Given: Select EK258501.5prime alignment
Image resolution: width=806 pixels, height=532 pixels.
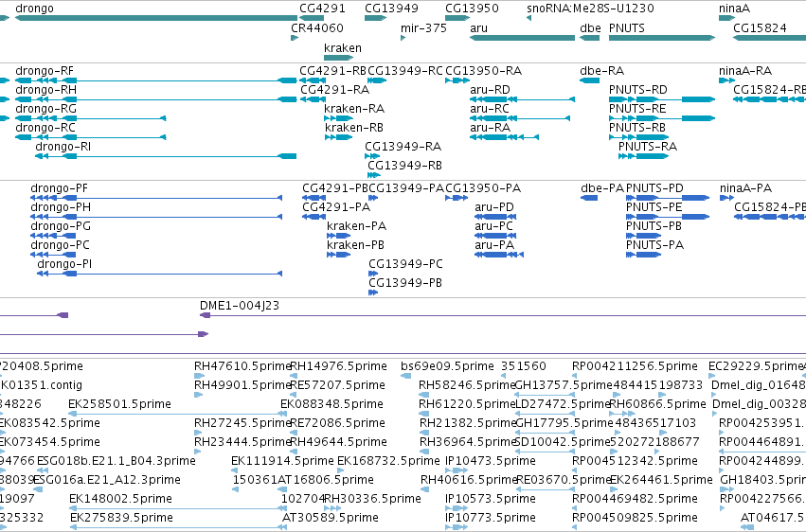Looking at the screenshot, I should tap(176, 414).
